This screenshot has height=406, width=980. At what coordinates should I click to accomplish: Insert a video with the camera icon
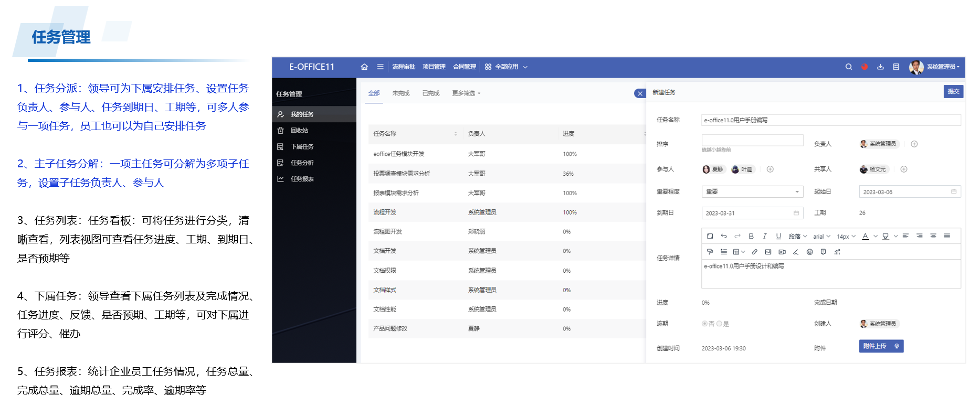click(x=782, y=252)
